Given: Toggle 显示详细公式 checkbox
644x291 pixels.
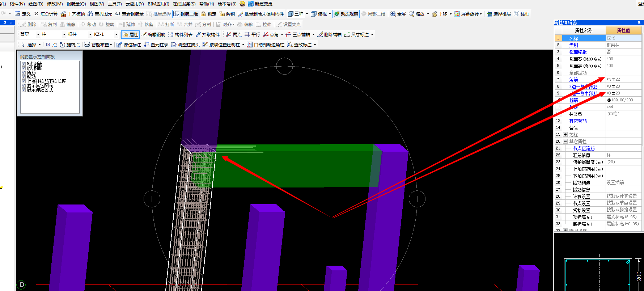Looking at the screenshot, I should 24,90.
